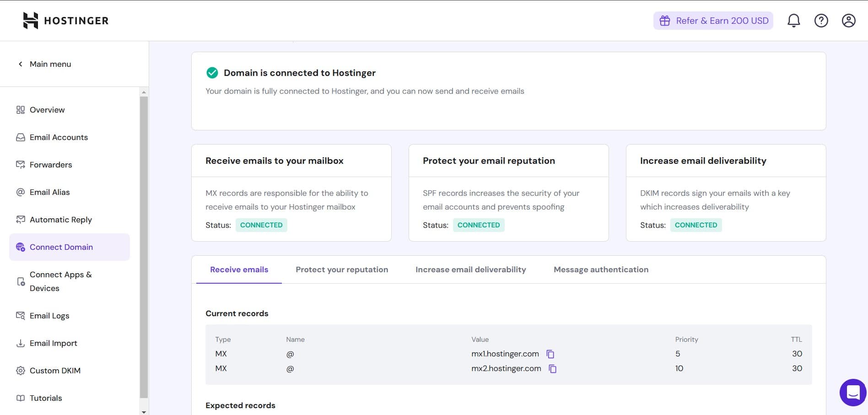Viewport: 868px width, 415px height.
Task: Click the Forwarders envelope icon
Action: click(x=21, y=165)
